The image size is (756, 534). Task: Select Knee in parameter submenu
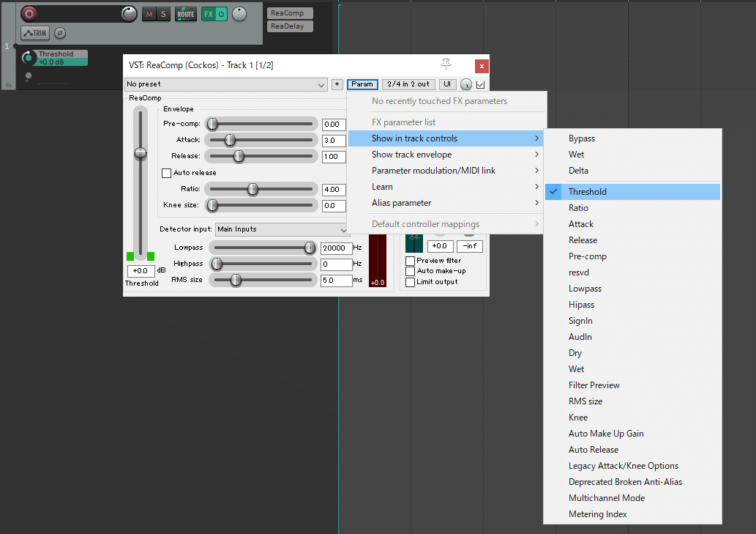[632, 418]
